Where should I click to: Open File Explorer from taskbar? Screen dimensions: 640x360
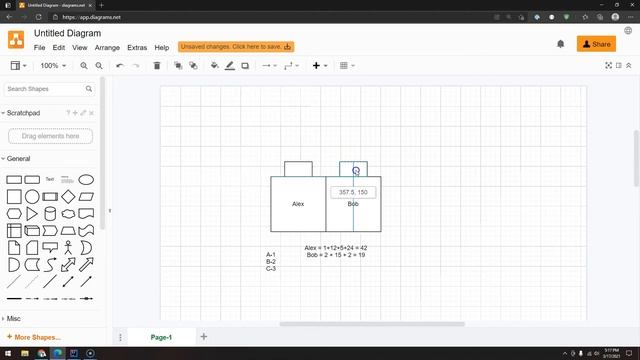[x=25, y=353]
